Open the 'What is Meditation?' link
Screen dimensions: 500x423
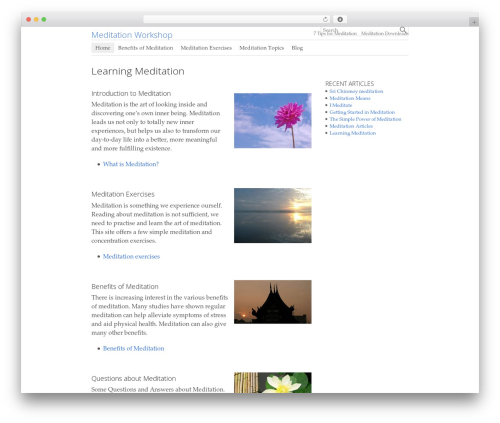tap(131, 164)
